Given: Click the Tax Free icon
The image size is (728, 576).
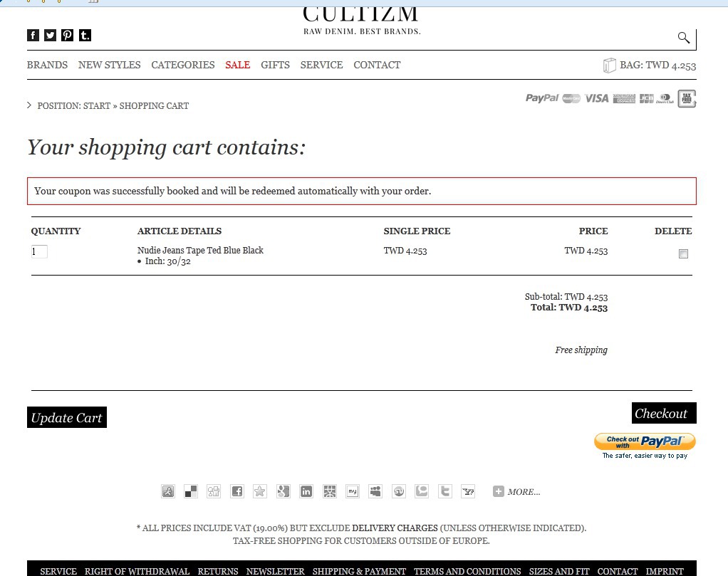Looking at the screenshot, I should [x=687, y=98].
